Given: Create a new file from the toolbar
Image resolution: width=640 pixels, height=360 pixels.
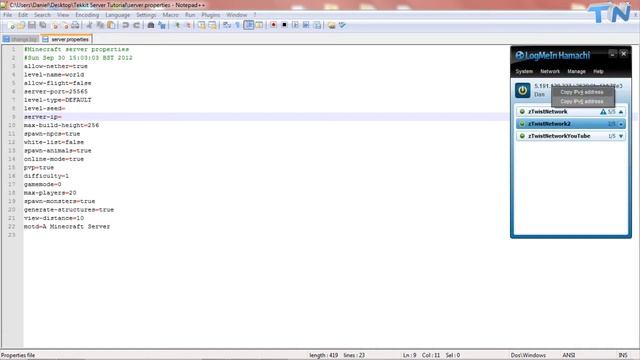Looking at the screenshot, I should (x=12, y=25).
